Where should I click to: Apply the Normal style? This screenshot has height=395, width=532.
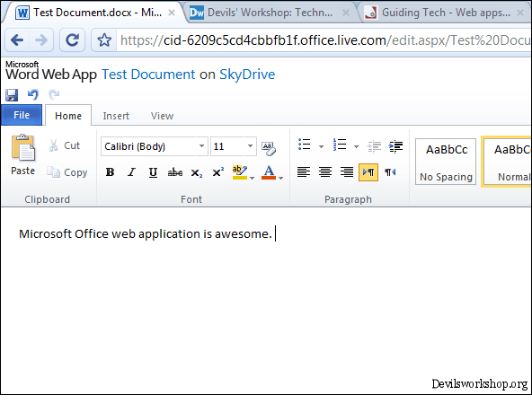tap(506, 162)
